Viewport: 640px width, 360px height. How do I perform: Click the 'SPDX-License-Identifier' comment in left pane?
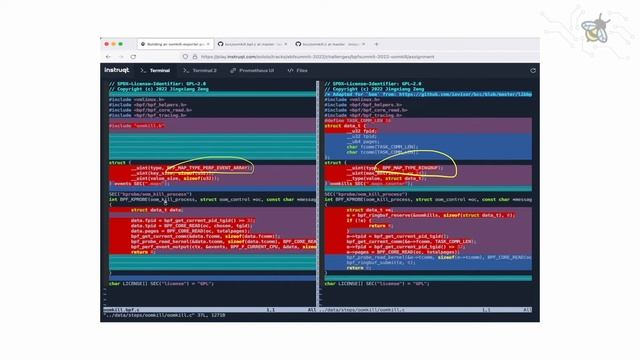point(158,84)
